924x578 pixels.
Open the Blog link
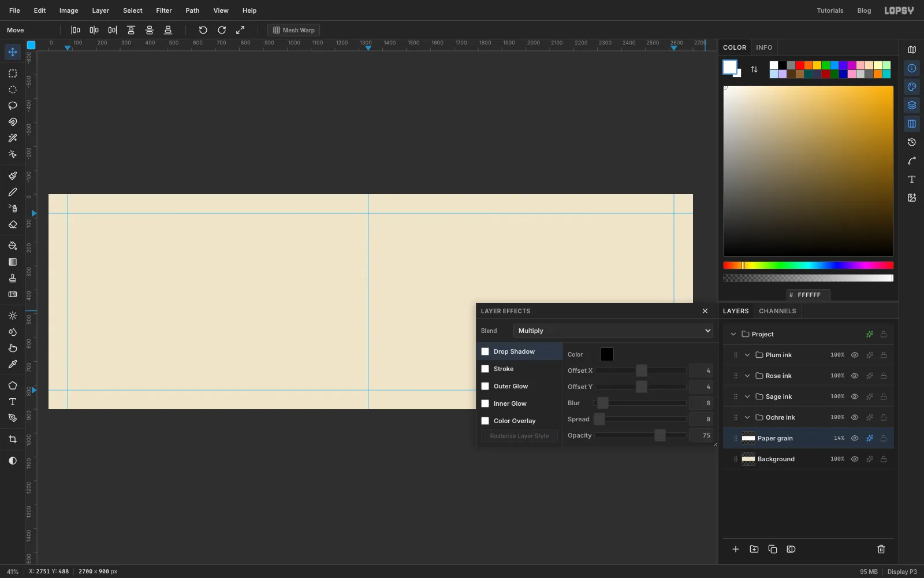click(864, 10)
